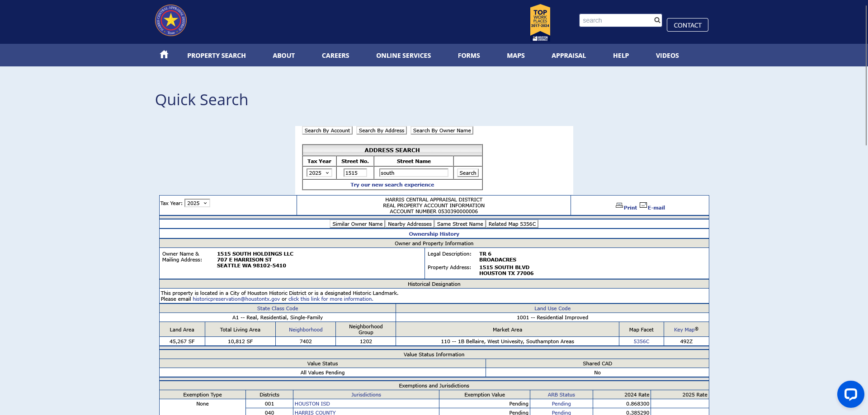
Task: Click the magnifier icon in site search
Action: pyautogui.click(x=657, y=20)
